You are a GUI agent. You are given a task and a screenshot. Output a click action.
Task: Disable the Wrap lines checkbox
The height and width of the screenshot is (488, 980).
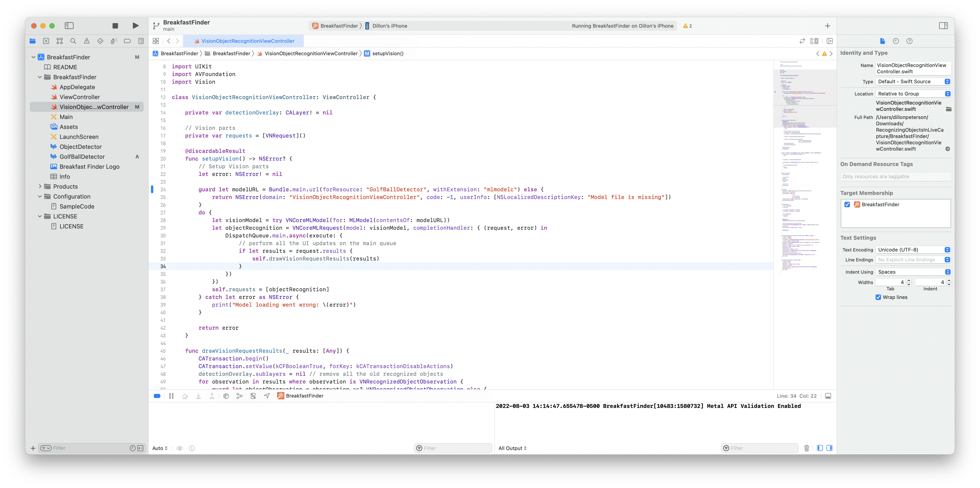878,297
